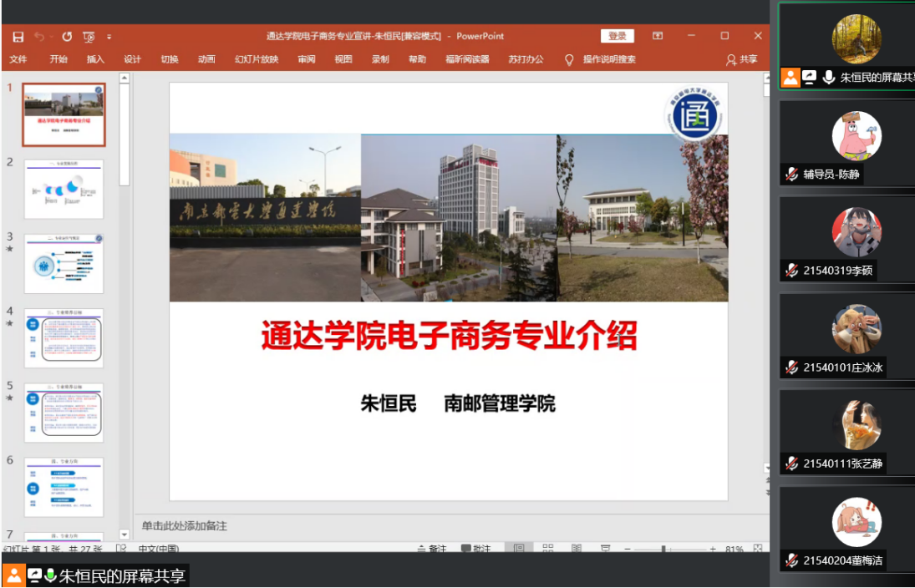The width and height of the screenshot is (915, 588).
Task: Select slide 4 thumbnail in the panel
Action: 64,338
